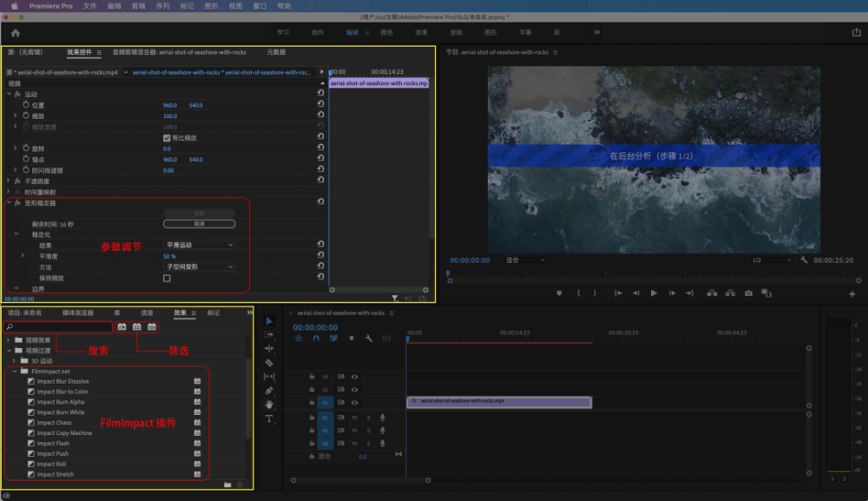This screenshot has height=501, width=868.
Task: Open the Program monitor button editor plus
Action: tap(852, 294)
